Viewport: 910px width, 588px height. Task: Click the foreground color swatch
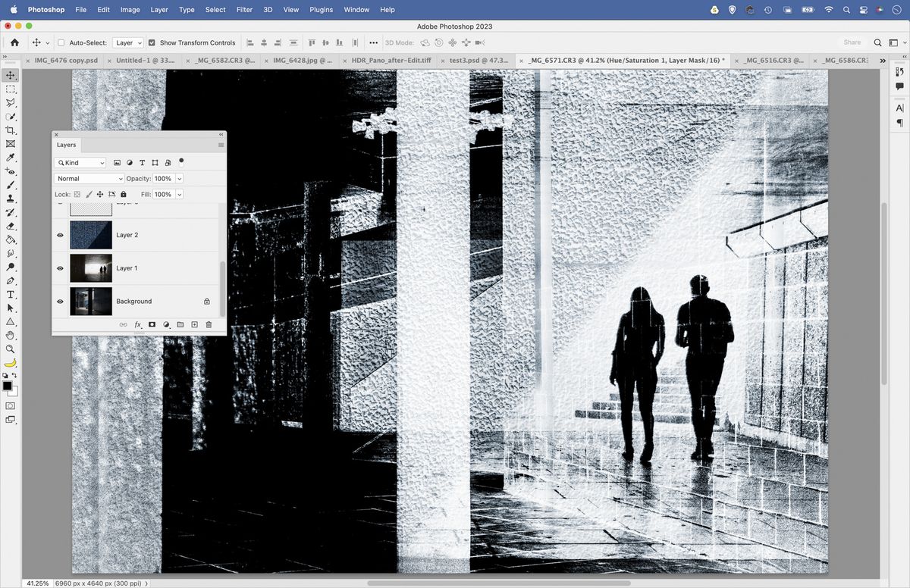tap(8, 384)
